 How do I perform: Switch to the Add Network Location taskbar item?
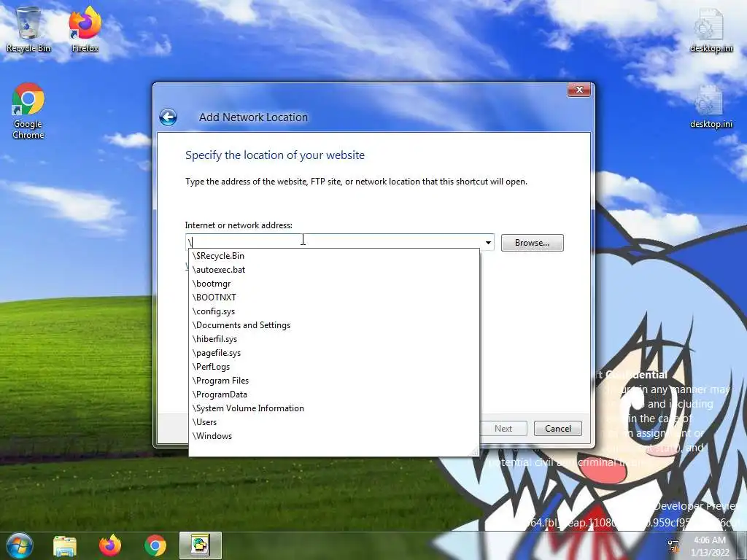(201, 545)
